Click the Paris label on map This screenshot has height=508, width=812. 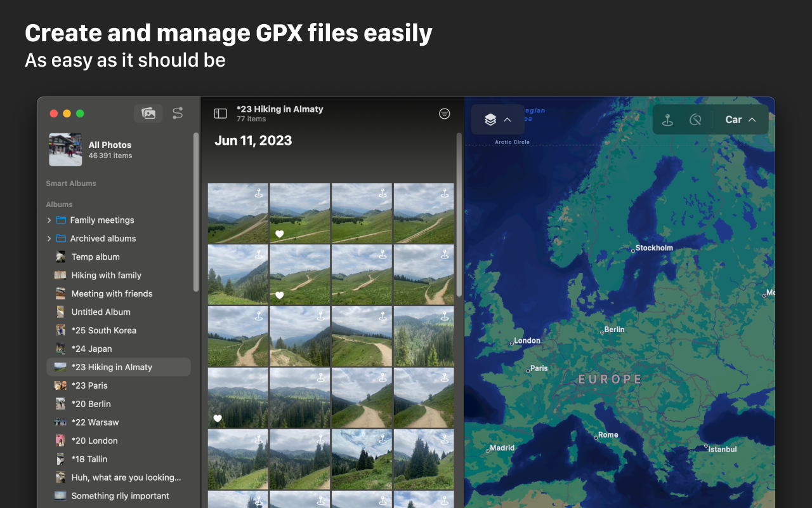(x=539, y=368)
